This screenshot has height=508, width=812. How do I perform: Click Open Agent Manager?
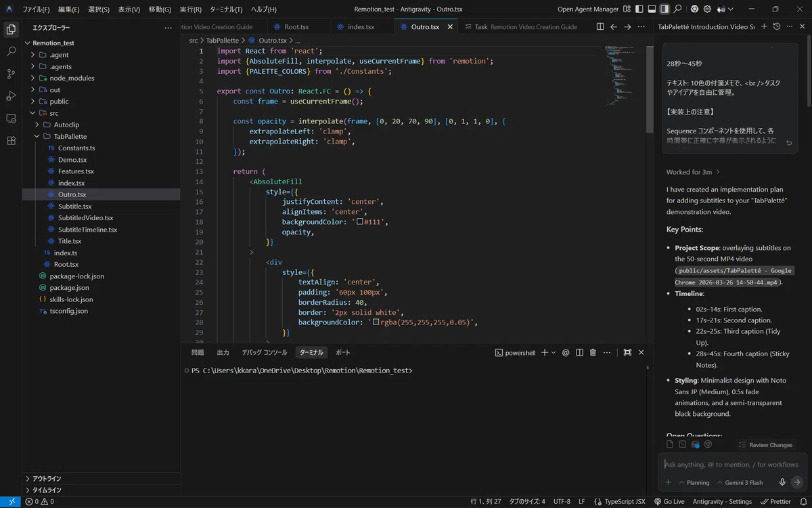pos(588,9)
